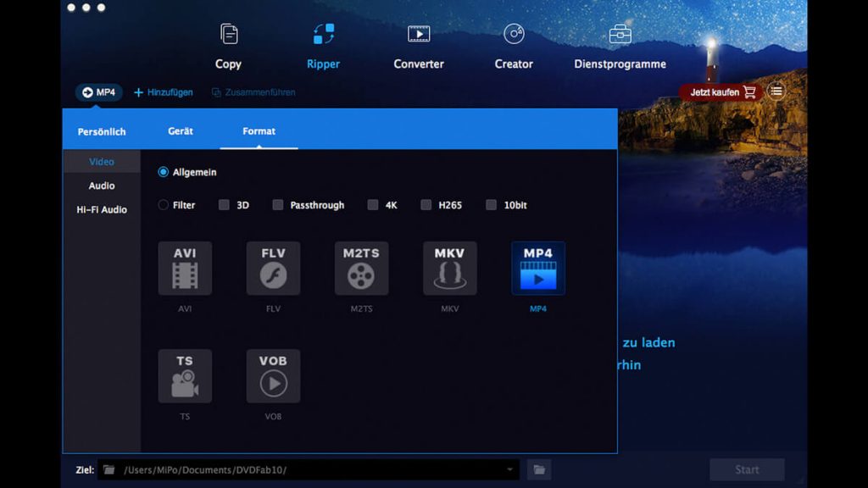Select the MKV format icon

pos(449,269)
